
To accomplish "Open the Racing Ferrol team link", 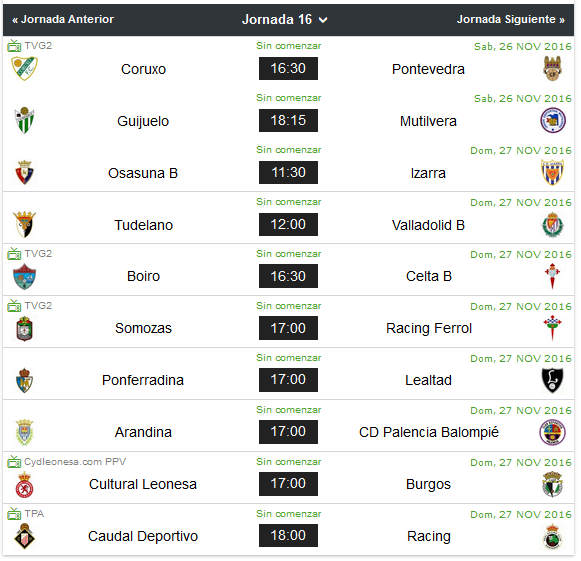I will (x=429, y=328).
